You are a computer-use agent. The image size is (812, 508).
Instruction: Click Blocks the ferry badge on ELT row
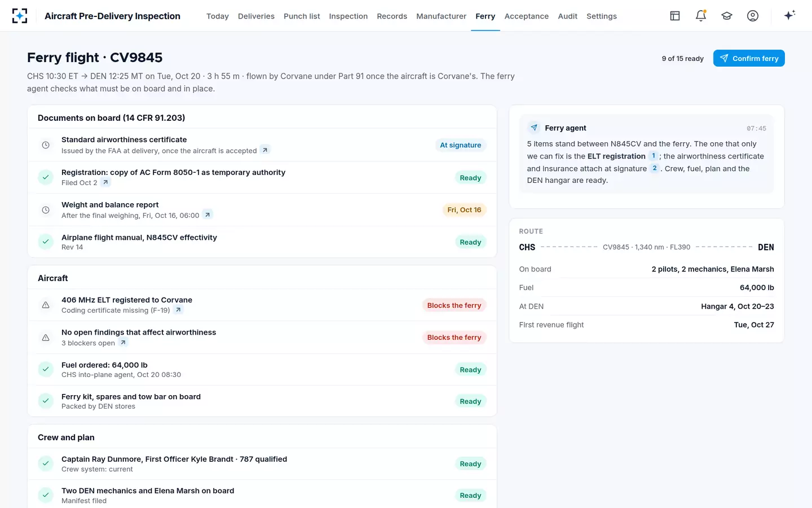454,305
